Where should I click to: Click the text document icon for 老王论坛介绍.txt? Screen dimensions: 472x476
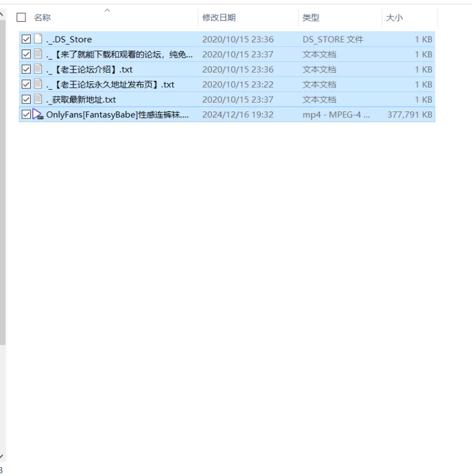(38, 69)
